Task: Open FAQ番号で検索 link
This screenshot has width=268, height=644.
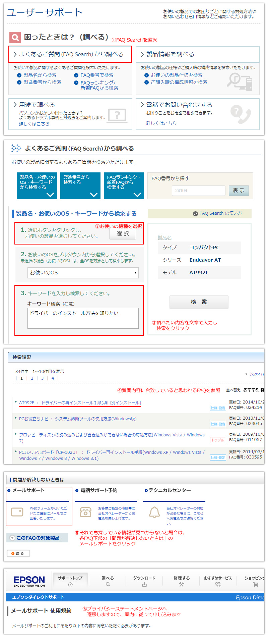Action: point(97,75)
